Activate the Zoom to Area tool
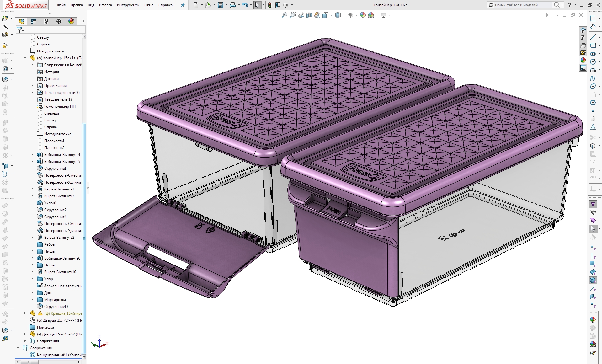Image resolution: width=602 pixels, height=364 pixels. click(293, 15)
